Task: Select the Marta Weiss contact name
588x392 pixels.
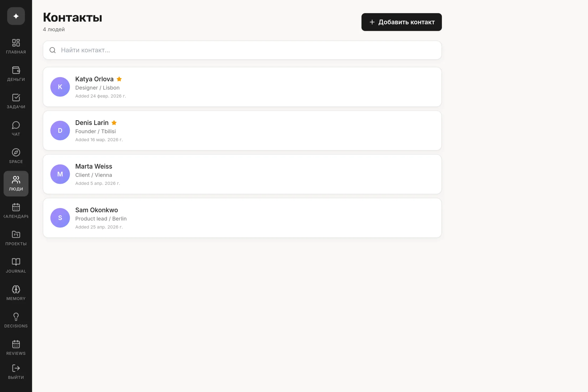Action: pyautogui.click(x=94, y=166)
